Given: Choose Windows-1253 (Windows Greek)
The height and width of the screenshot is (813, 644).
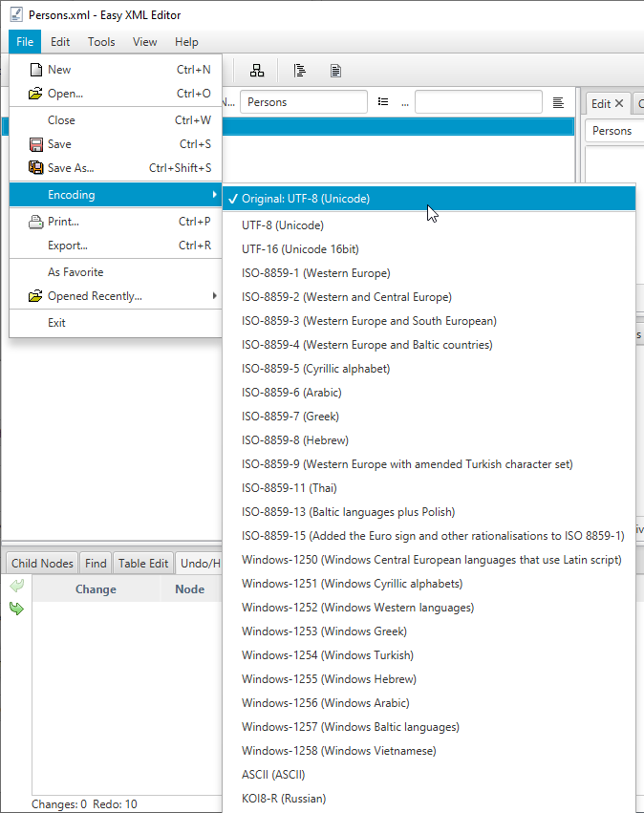Looking at the screenshot, I should (x=429, y=631).
